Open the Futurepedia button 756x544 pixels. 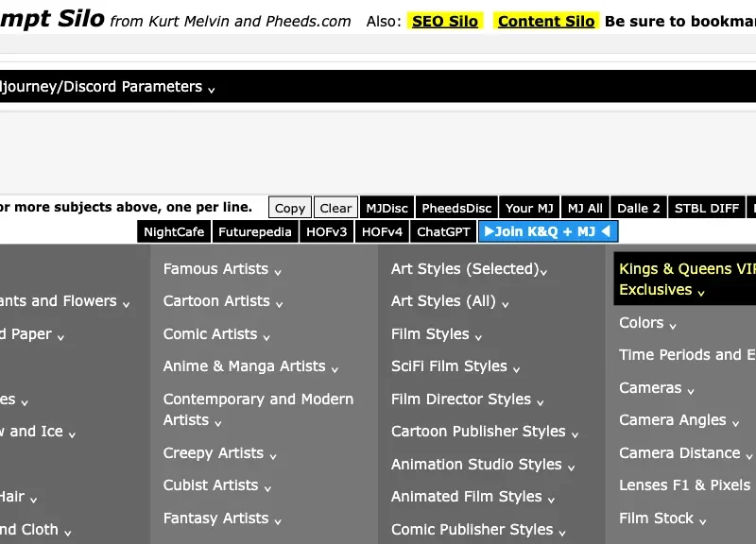255,231
